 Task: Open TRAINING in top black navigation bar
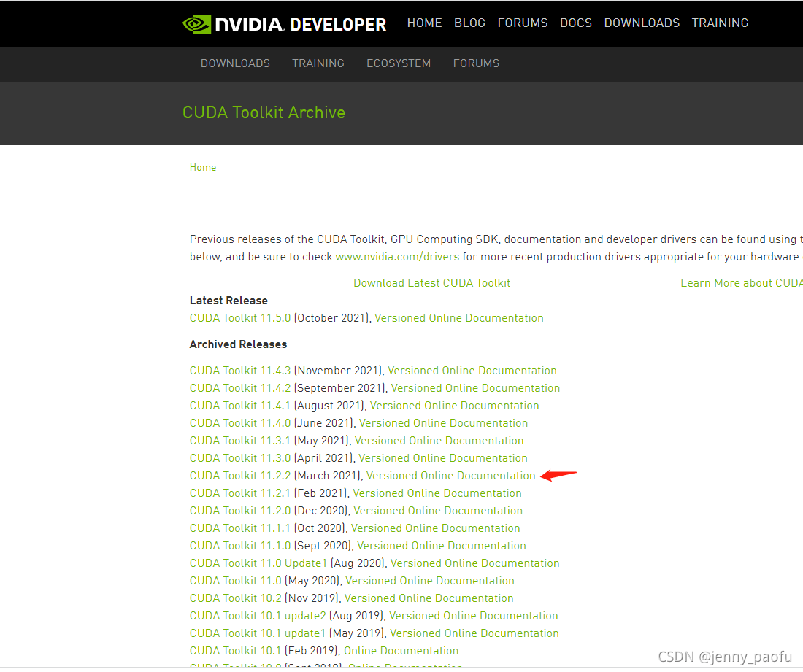[720, 23]
